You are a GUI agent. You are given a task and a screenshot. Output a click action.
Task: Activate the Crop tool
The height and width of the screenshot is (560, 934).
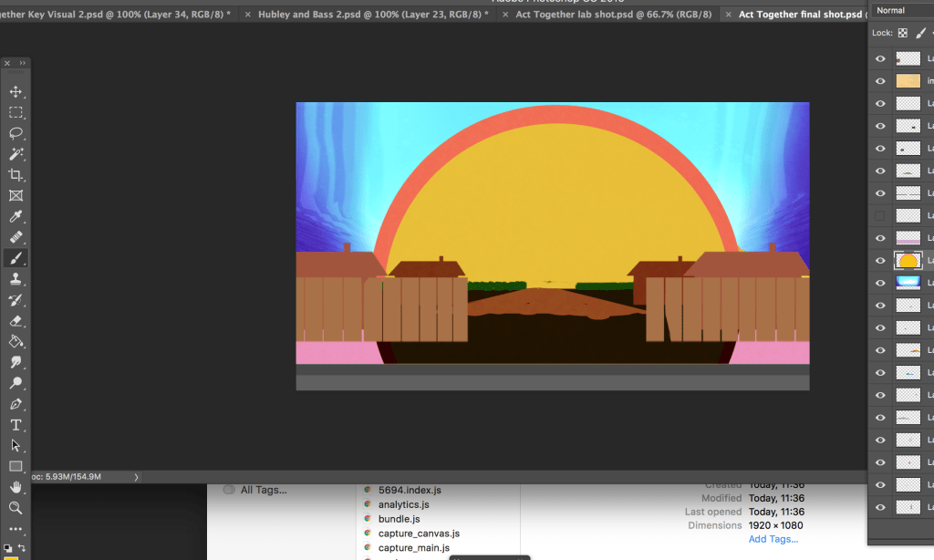pos(16,175)
